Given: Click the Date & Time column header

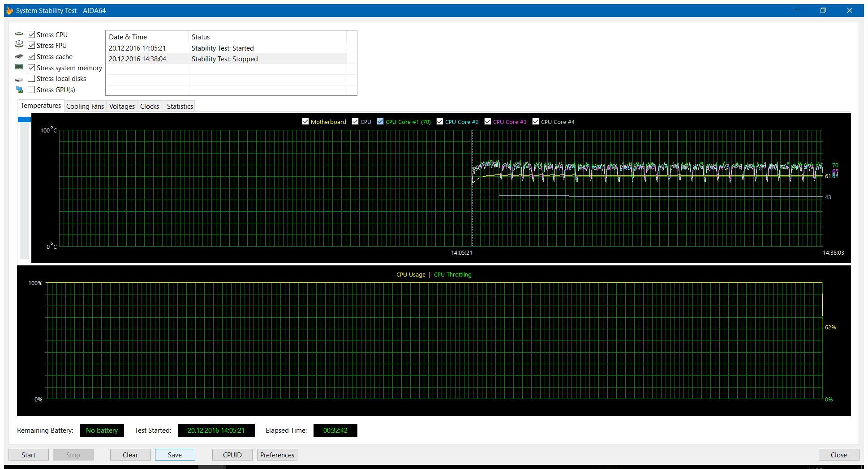Looking at the screenshot, I should click(147, 37).
